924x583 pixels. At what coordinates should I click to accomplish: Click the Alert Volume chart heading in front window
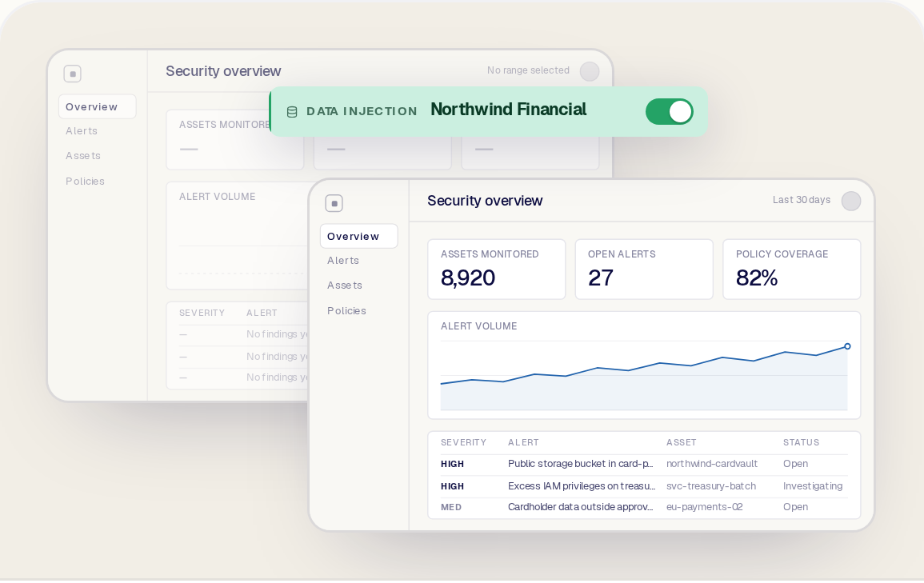click(478, 325)
